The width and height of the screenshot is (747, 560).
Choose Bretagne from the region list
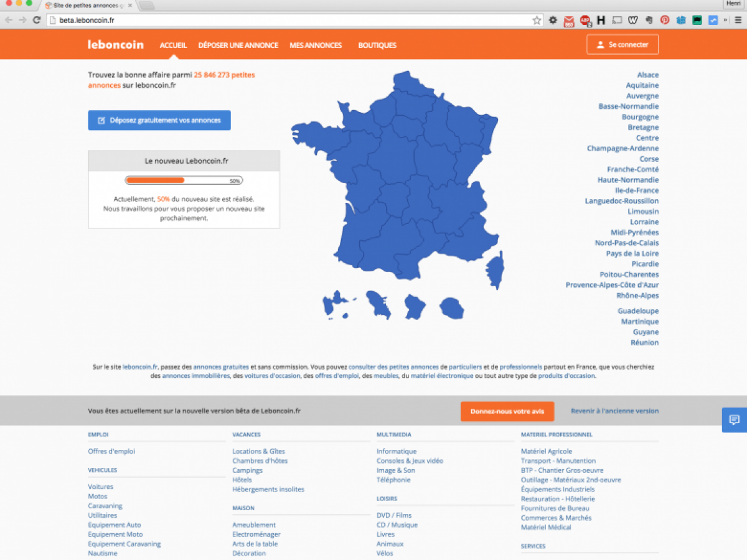point(644,128)
